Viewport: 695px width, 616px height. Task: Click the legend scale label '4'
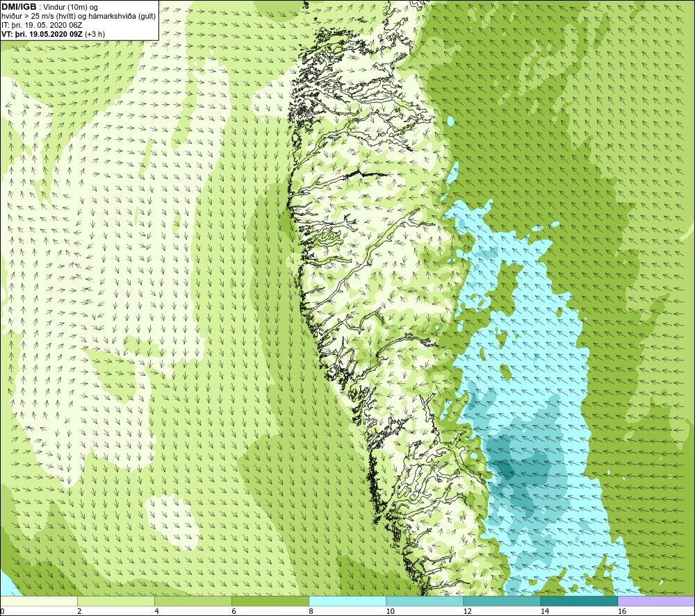[x=156, y=612]
